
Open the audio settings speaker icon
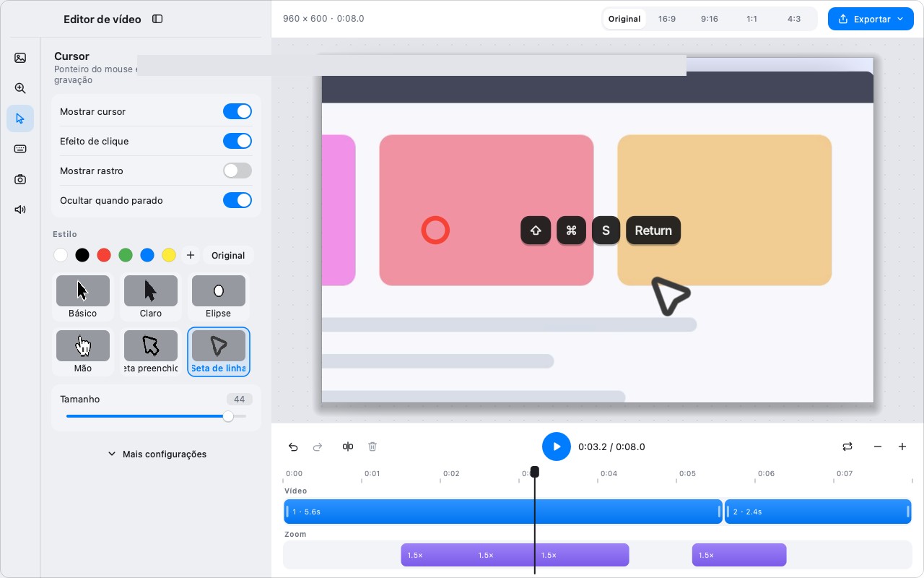pyautogui.click(x=20, y=210)
